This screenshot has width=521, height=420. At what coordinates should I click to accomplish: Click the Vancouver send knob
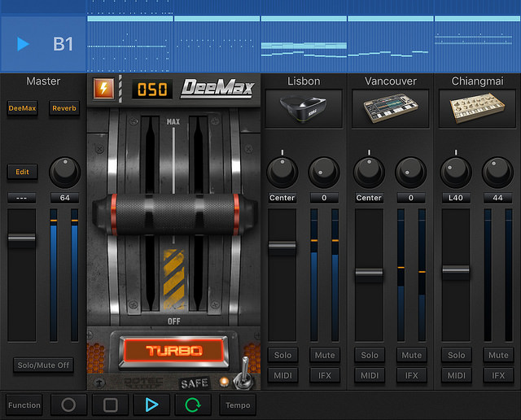[410, 173]
